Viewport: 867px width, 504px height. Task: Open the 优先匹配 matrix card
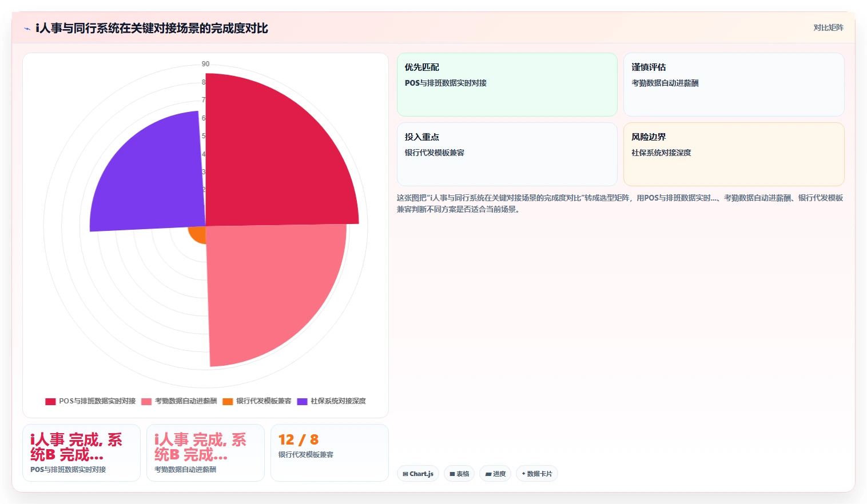click(507, 85)
